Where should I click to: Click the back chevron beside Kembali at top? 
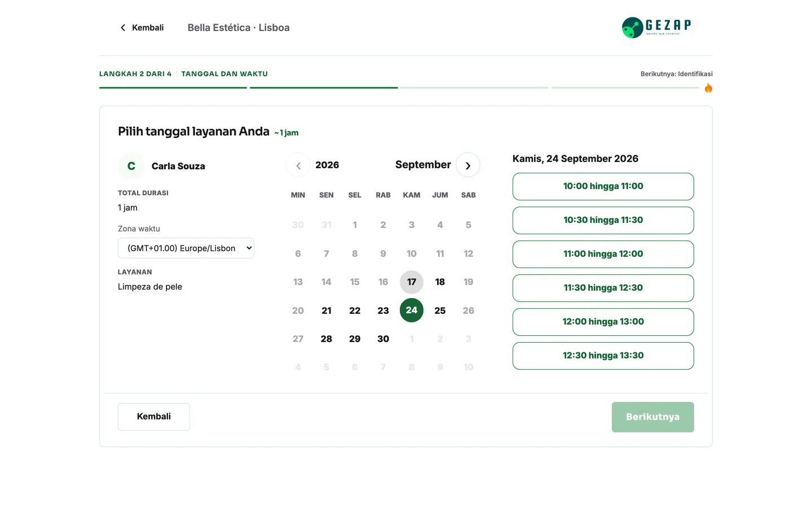click(x=123, y=28)
